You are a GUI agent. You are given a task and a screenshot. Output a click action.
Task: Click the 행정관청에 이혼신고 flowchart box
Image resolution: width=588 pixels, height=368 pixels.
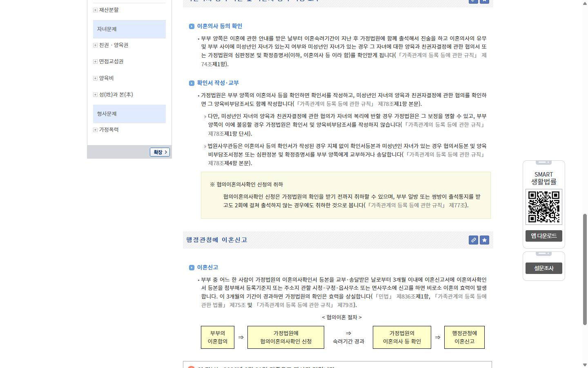465,337
